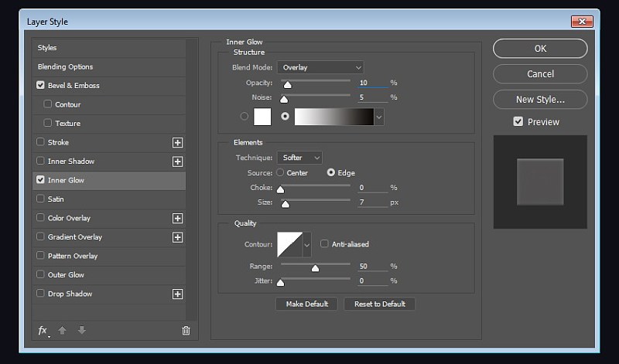
Task: Enable the Texture effect checkbox
Action: tap(47, 123)
